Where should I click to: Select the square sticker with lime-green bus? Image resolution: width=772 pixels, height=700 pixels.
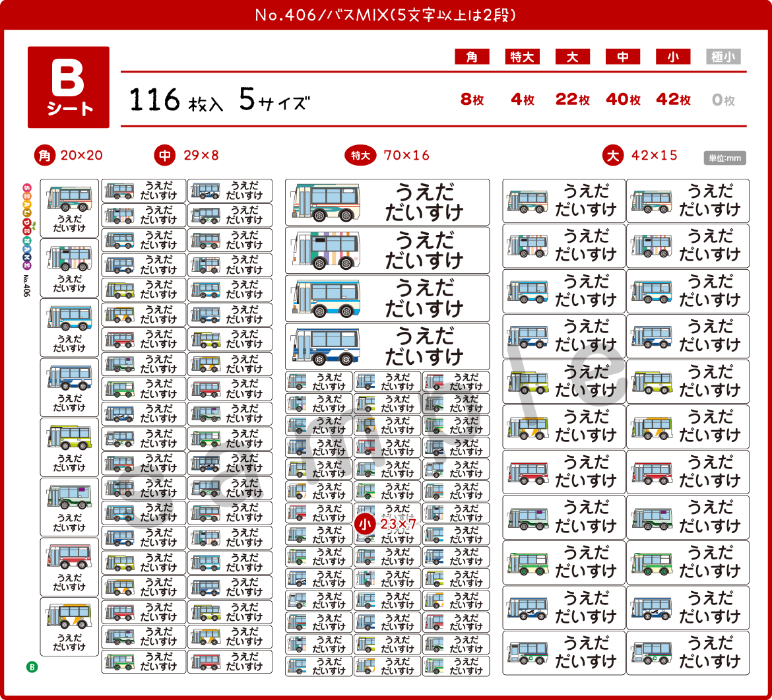(x=69, y=447)
